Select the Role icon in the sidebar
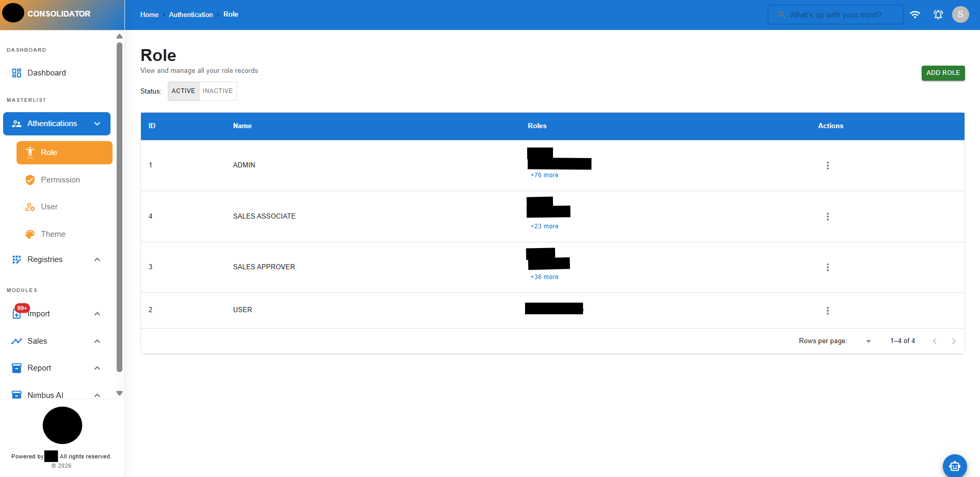Viewport: 980px width, 477px height. 30,152
